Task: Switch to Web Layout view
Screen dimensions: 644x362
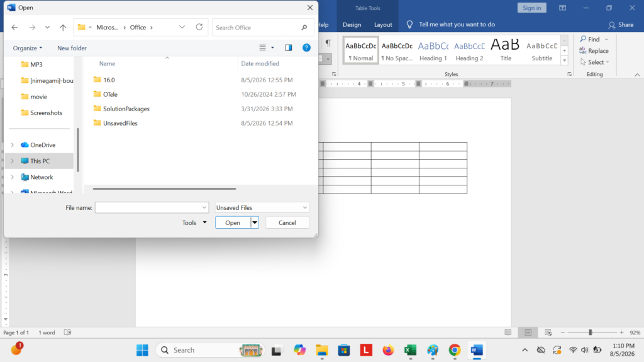Action: click(x=548, y=332)
